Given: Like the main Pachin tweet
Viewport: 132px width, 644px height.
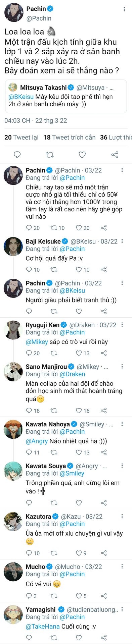Looking at the screenshot, I should click(82, 155).
